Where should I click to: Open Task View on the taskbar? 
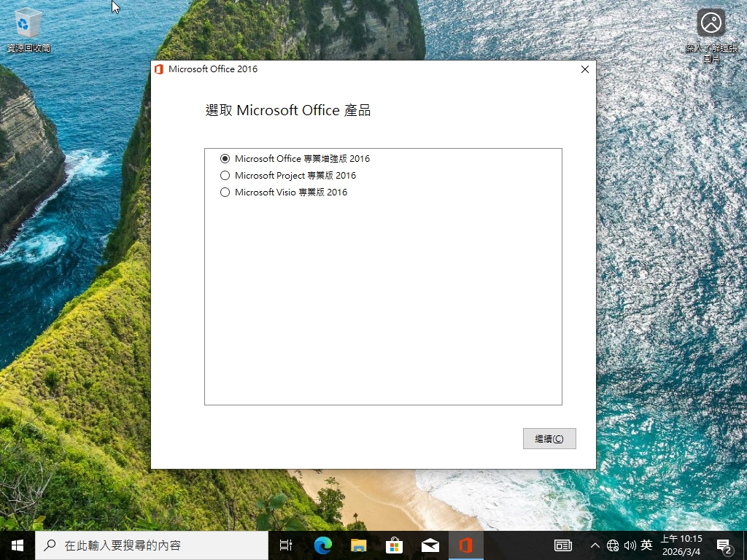tap(286, 545)
